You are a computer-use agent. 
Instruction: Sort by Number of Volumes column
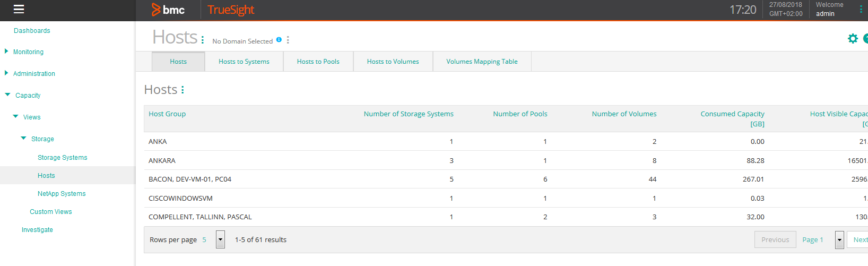[x=624, y=114]
